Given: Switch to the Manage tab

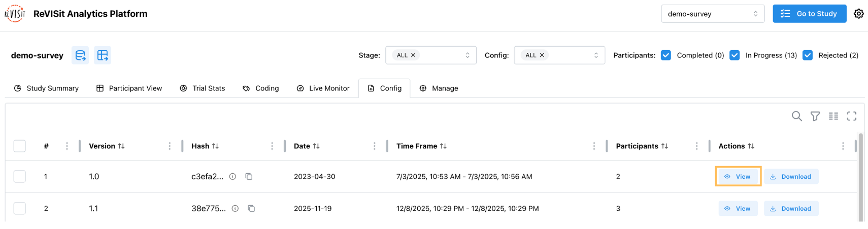Looking at the screenshot, I should [x=439, y=88].
